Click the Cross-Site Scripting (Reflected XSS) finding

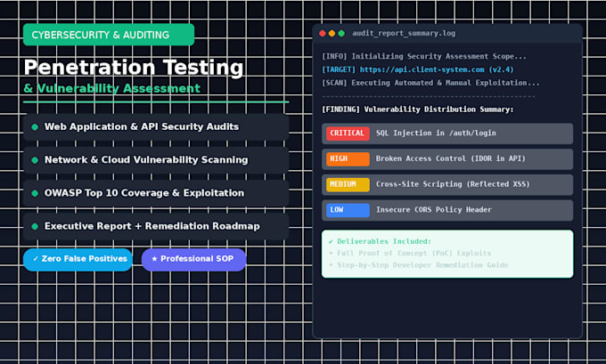coord(453,184)
